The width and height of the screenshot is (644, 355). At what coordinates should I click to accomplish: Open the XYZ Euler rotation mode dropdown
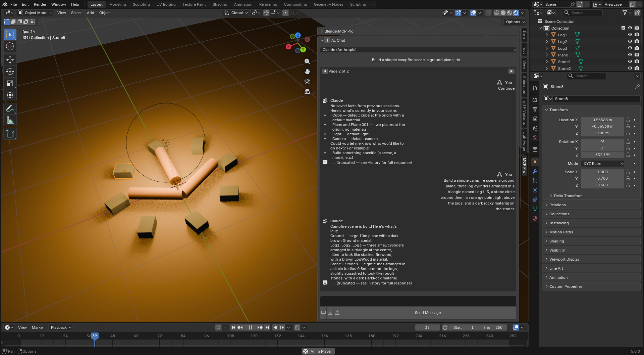pyautogui.click(x=603, y=164)
